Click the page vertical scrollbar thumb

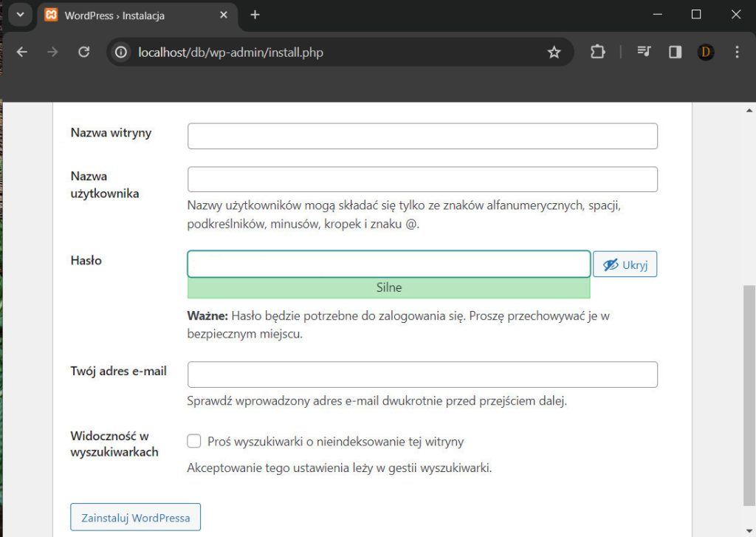point(749,391)
